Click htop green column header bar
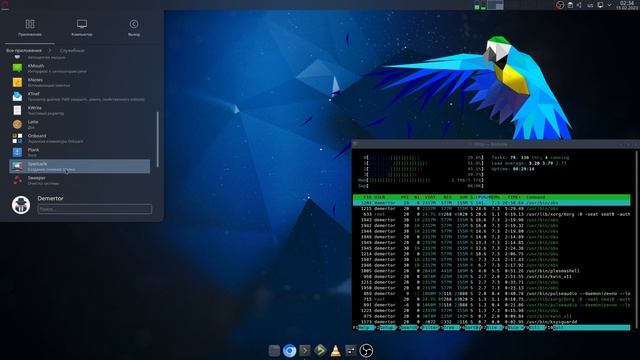This screenshot has height=360, width=640. coord(491,197)
